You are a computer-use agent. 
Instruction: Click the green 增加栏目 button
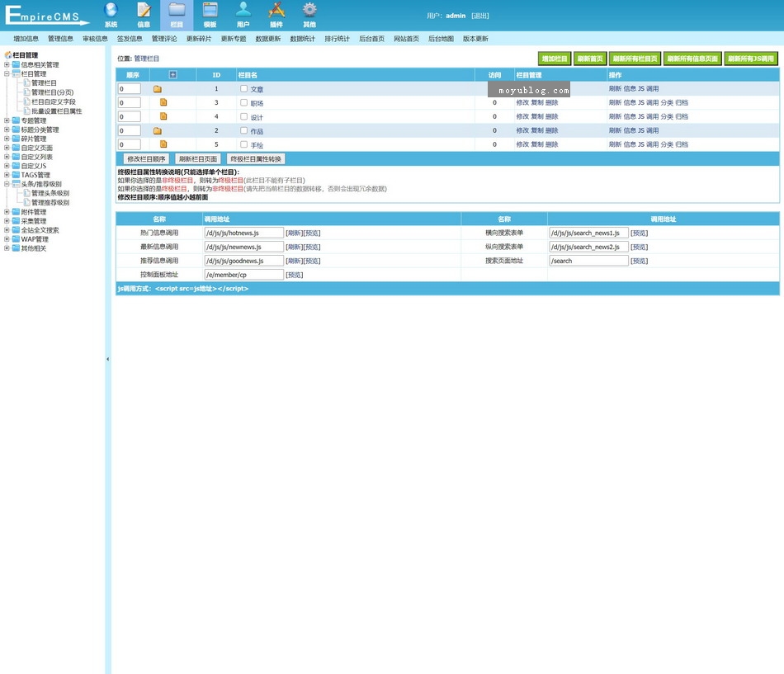(555, 59)
